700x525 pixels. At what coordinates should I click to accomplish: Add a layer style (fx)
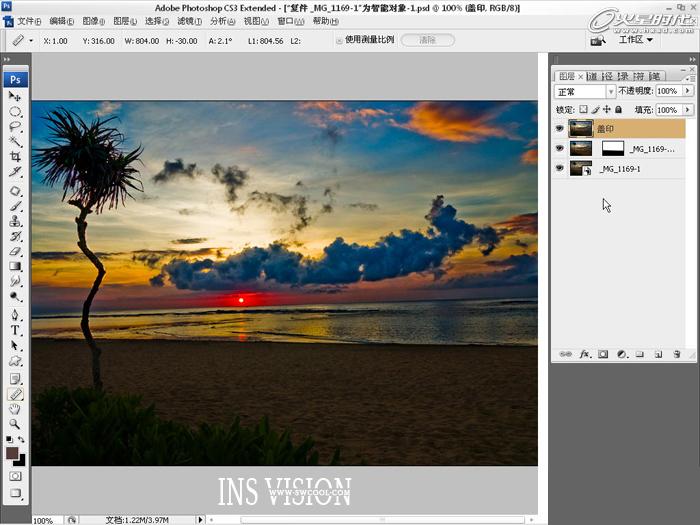[584, 354]
